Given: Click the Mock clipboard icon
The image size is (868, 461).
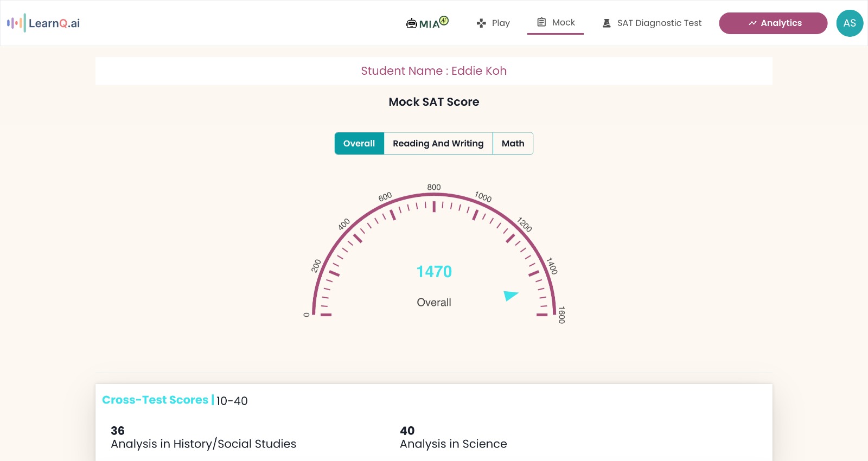Looking at the screenshot, I should (541, 22).
